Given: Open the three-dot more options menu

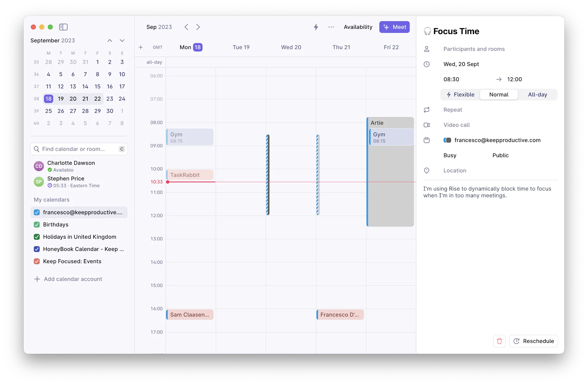Looking at the screenshot, I should (331, 27).
